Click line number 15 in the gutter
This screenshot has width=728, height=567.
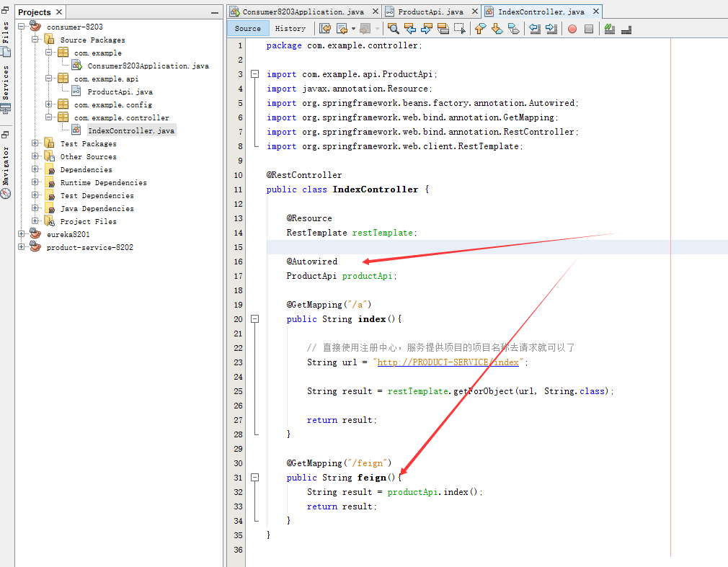click(x=238, y=247)
